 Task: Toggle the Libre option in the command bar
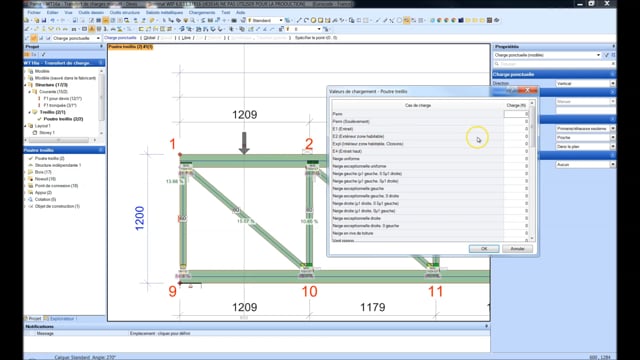coord(186,38)
